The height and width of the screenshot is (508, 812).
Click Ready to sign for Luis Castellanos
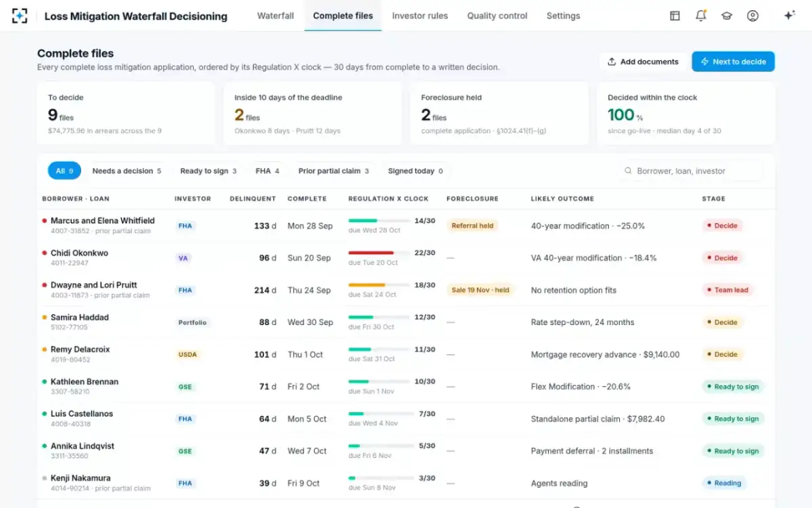733,419
